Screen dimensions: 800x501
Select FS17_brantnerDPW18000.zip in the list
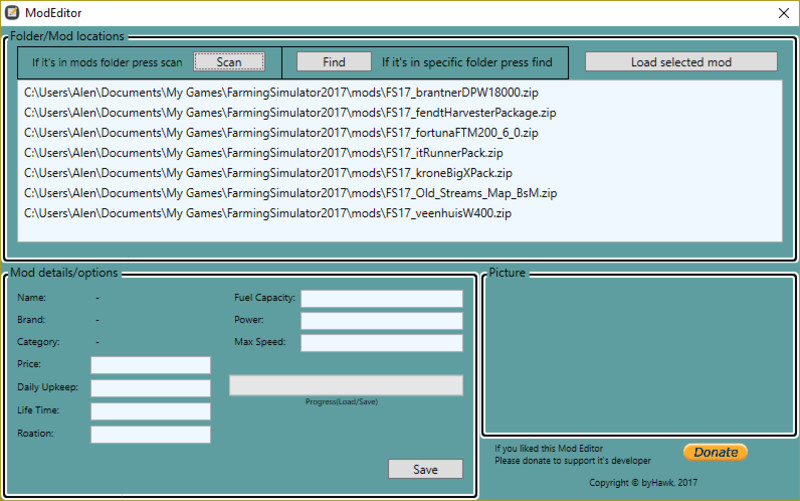tap(281, 93)
